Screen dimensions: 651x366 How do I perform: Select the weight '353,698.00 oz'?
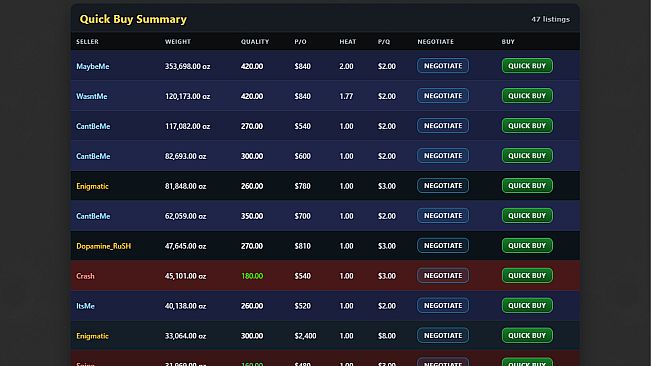click(x=187, y=66)
